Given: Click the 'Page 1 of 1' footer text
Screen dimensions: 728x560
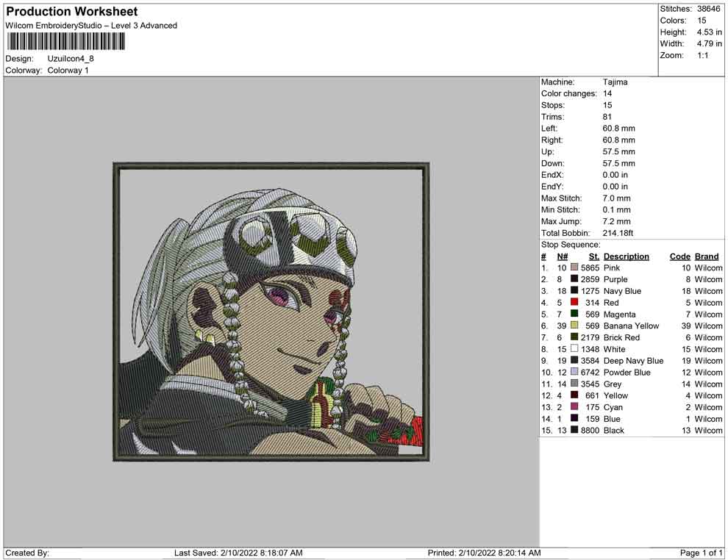Looking at the screenshot, I should (x=701, y=553).
